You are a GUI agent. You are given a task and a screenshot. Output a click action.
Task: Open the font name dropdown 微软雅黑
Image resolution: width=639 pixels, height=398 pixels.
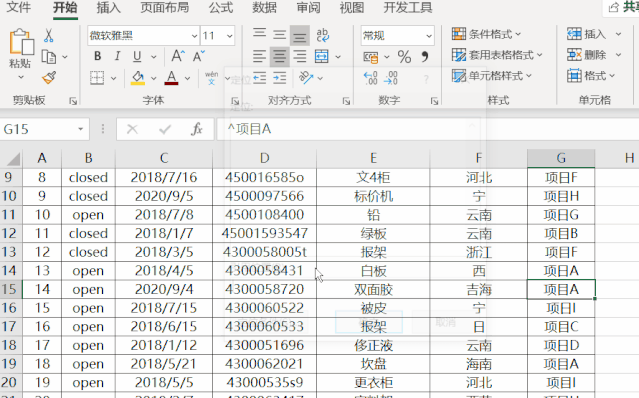click(195, 36)
